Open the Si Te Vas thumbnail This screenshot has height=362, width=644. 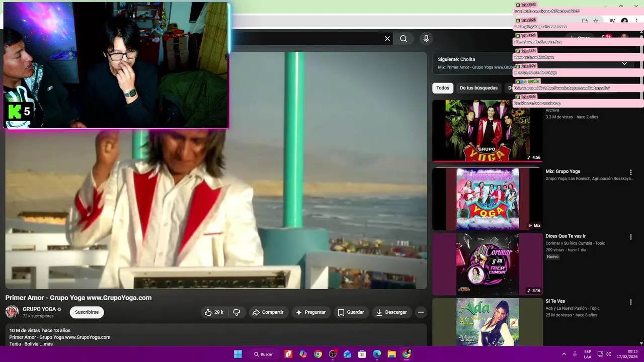click(x=487, y=322)
